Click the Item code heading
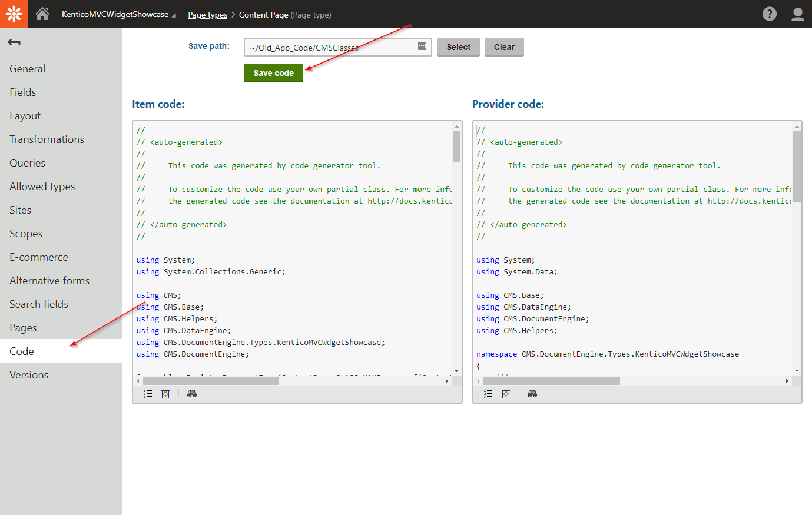Image resolution: width=812 pixels, height=515 pixels. pos(158,104)
